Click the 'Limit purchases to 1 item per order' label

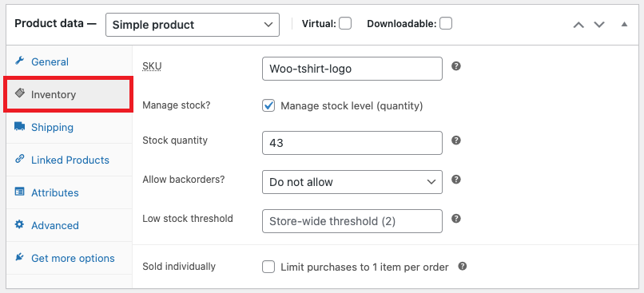click(364, 267)
